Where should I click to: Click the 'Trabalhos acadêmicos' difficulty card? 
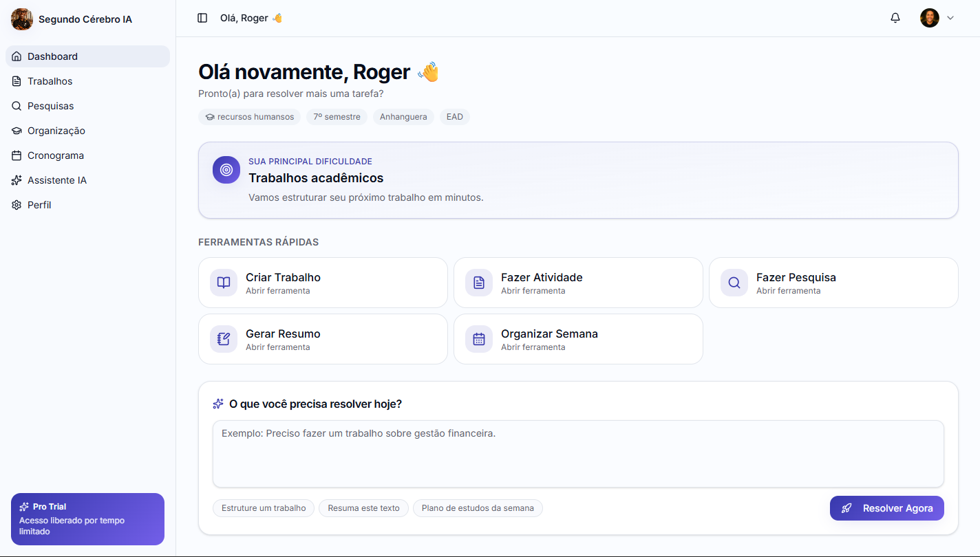(578, 180)
